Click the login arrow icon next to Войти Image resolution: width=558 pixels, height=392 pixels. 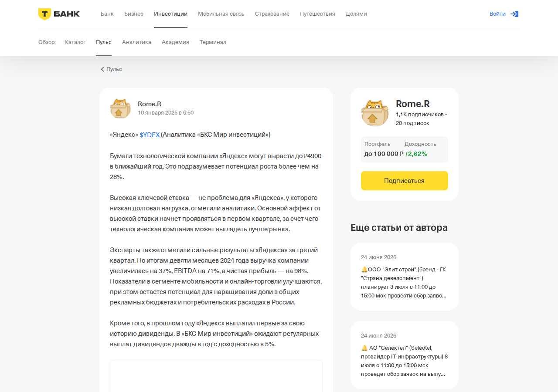tap(514, 14)
